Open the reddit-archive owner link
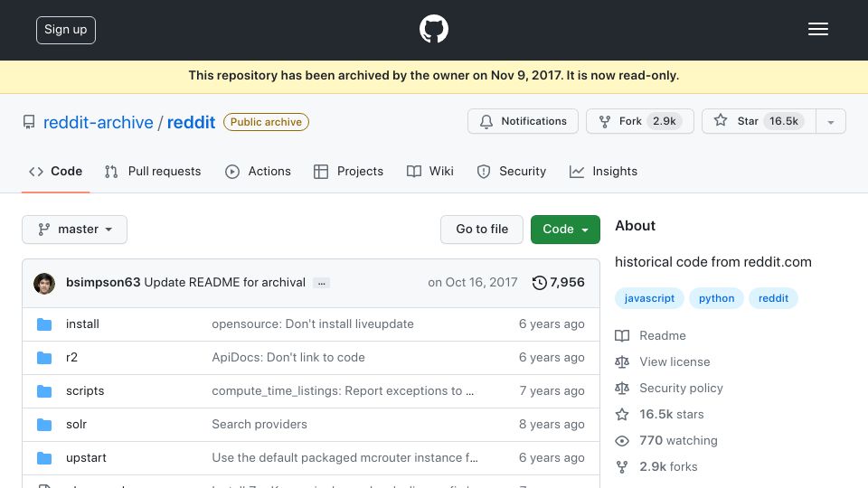Image resolution: width=868 pixels, height=488 pixels. tap(98, 122)
